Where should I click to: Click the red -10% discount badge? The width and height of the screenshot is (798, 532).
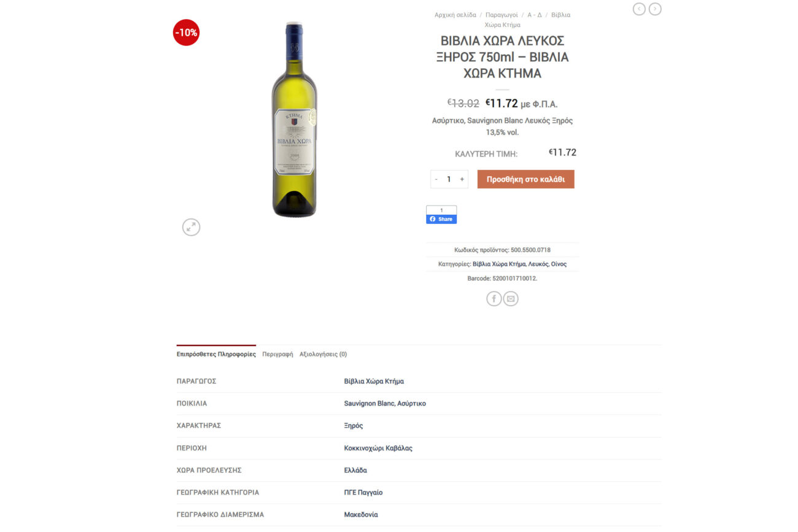186,33
